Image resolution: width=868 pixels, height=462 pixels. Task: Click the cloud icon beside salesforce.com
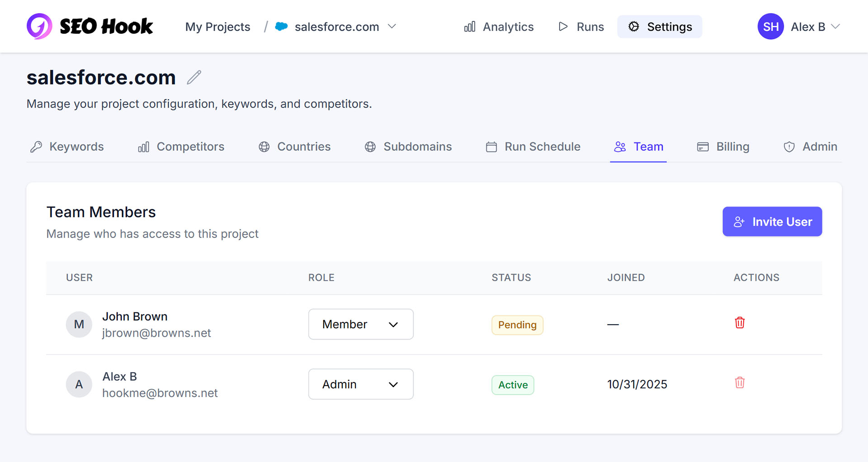pos(281,26)
